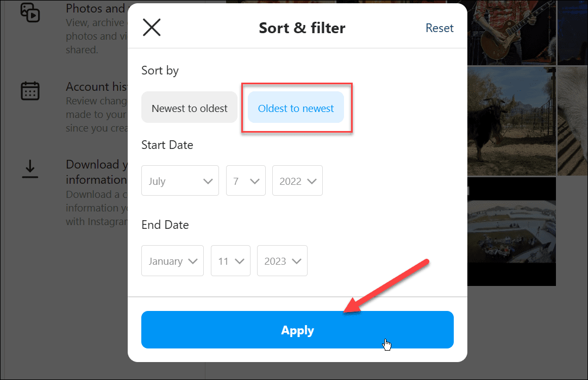
Task: Open the Start Date month dropdown showing July
Action: [x=180, y=181]
